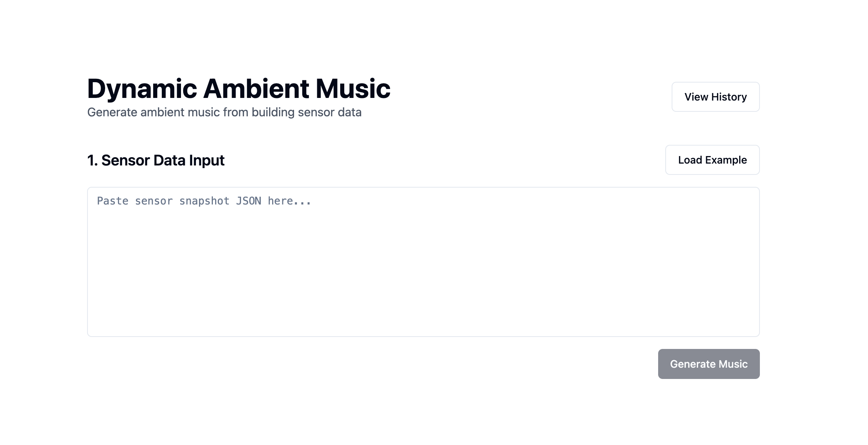The image size is (868, 445).
Task: Show previously generated music history
Action: (x=715, y=97)
